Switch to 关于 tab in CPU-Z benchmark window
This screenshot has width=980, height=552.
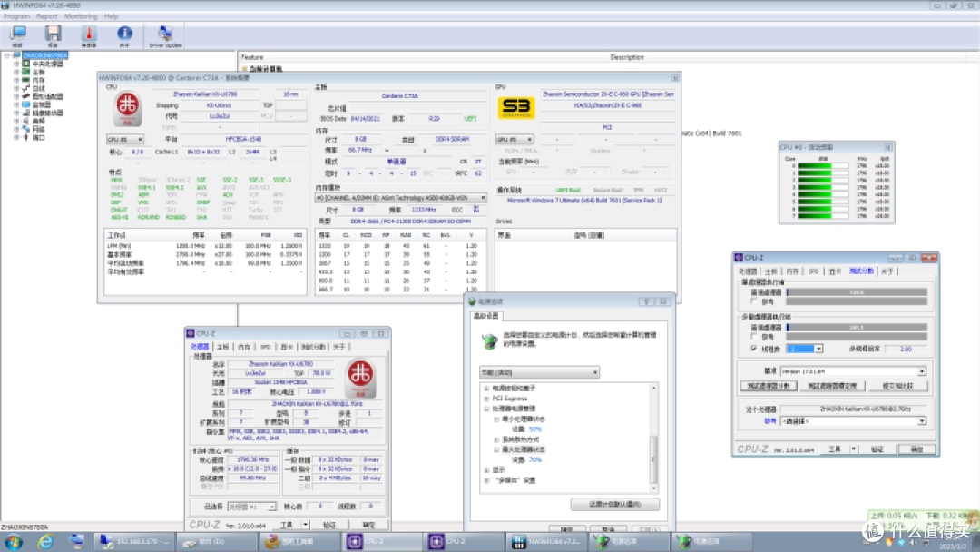pos(887,271)
